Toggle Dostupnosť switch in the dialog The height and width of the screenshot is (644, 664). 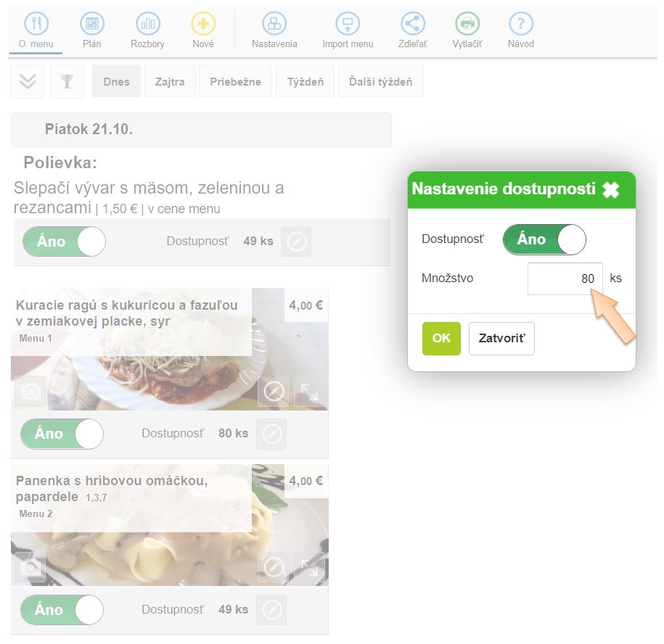[x=544, y=239]
